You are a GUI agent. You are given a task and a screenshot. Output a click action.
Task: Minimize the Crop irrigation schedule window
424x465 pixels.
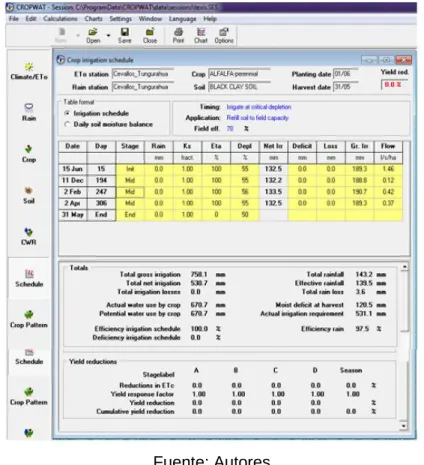pyautogui.click(x=369, y=60)
